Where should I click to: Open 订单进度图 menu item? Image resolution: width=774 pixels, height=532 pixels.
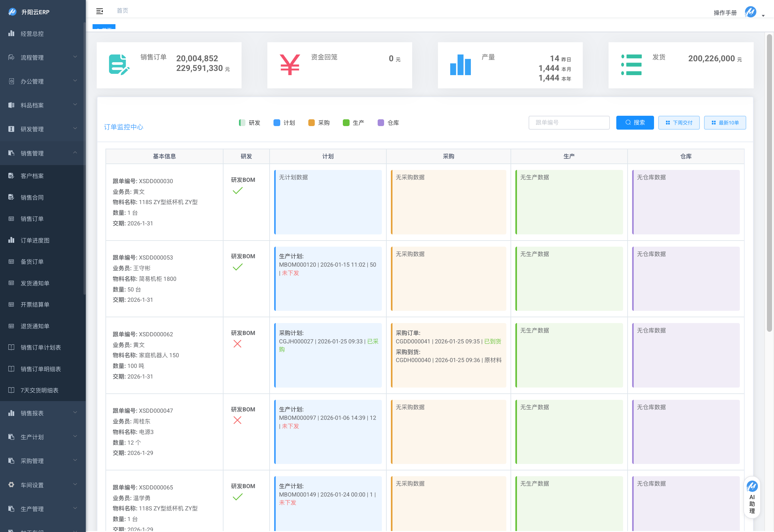pos(35,240)
